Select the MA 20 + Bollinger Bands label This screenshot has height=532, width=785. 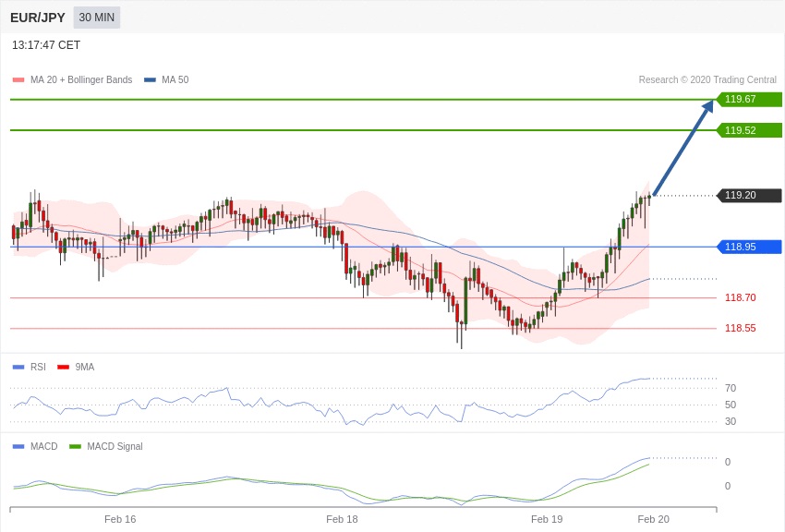click(81, 79)
